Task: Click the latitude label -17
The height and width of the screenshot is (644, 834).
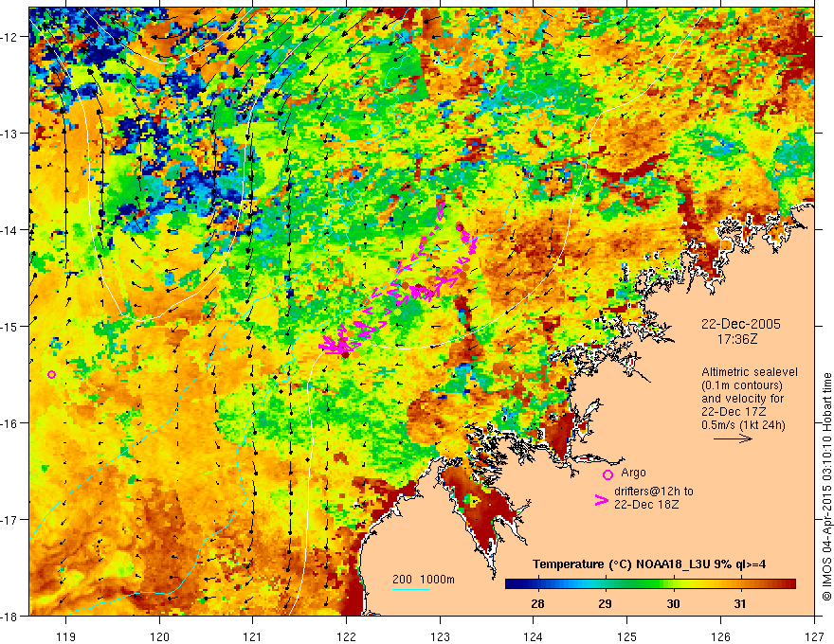Action: click(x=10, y=519)
